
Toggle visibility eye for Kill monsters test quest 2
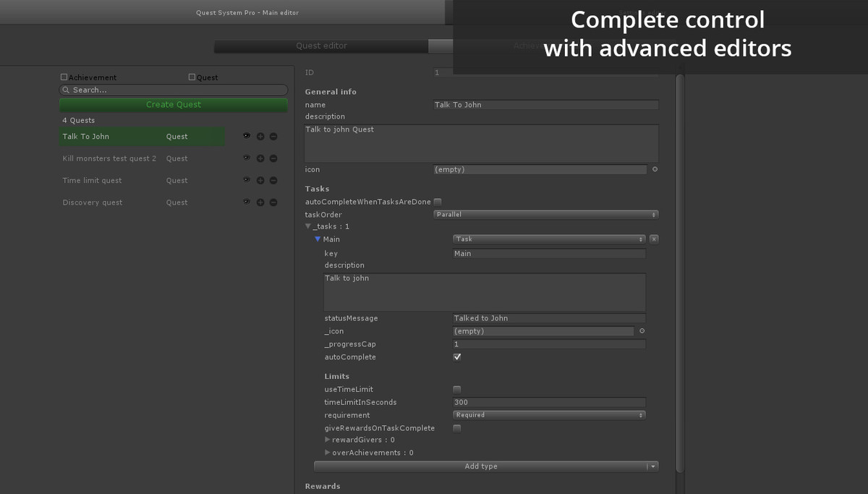pyautogui.click(x=247, y=158)
